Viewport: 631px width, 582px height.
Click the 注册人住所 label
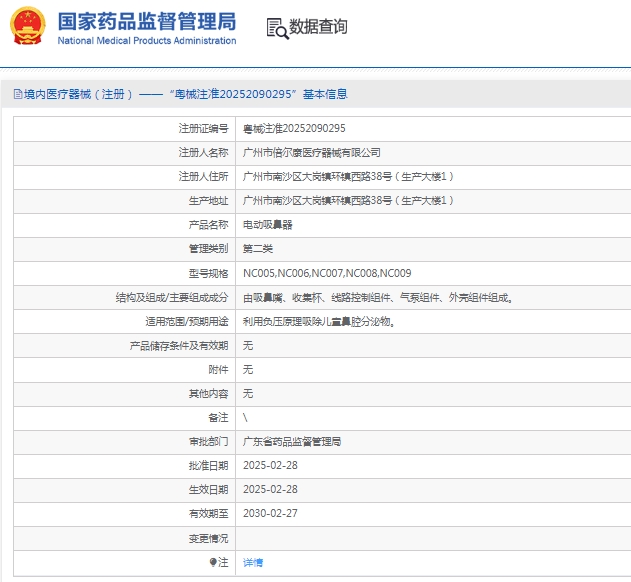coord(204,176)
